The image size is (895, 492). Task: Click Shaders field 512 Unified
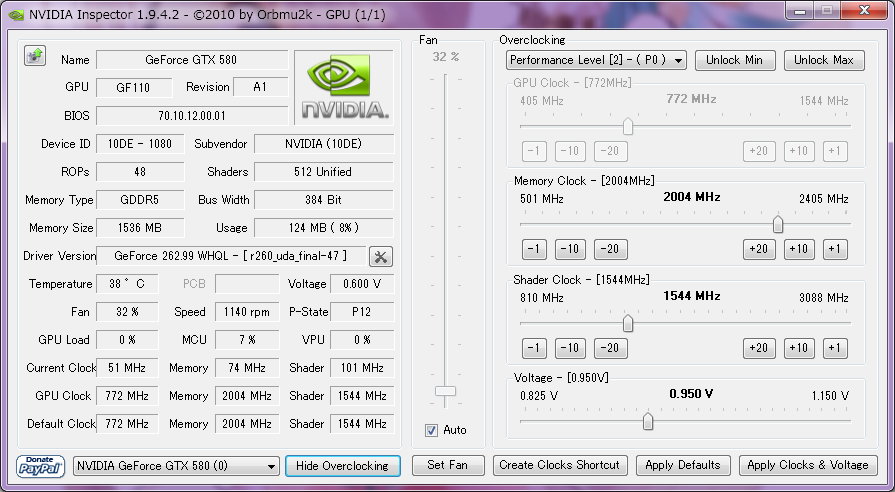324,172
